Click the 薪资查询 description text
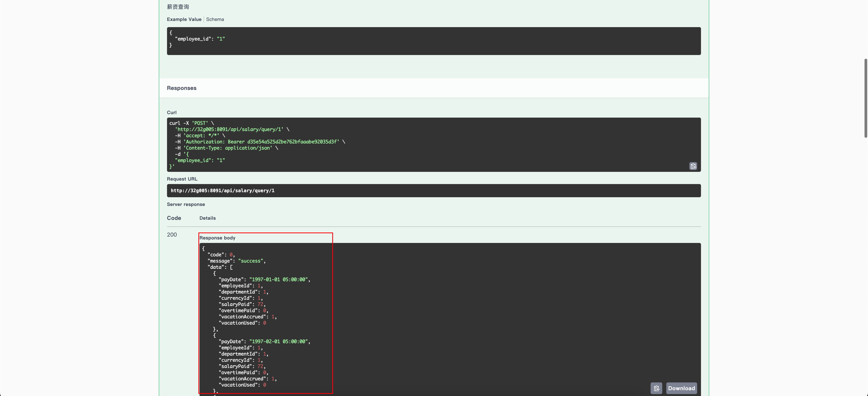The image size is (868, 396). click(x=178, y=7)
